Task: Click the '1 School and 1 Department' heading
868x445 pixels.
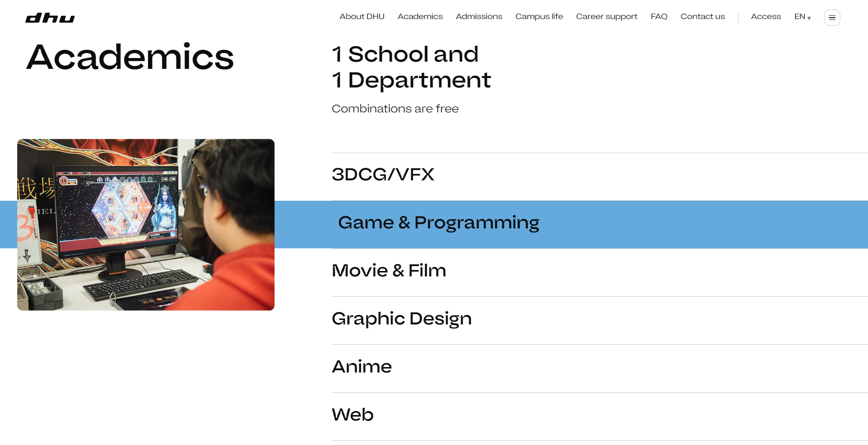Action: (x=410, y=67)
